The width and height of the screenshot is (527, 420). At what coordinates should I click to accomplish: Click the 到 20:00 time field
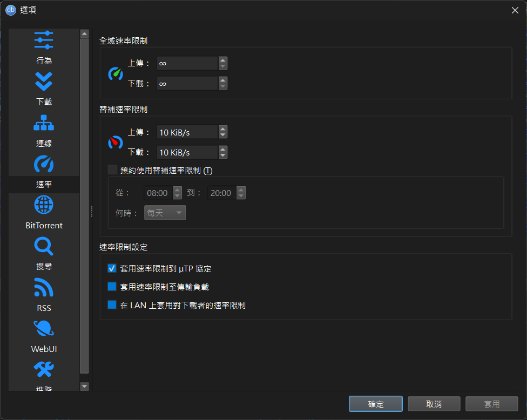point(222,193)
